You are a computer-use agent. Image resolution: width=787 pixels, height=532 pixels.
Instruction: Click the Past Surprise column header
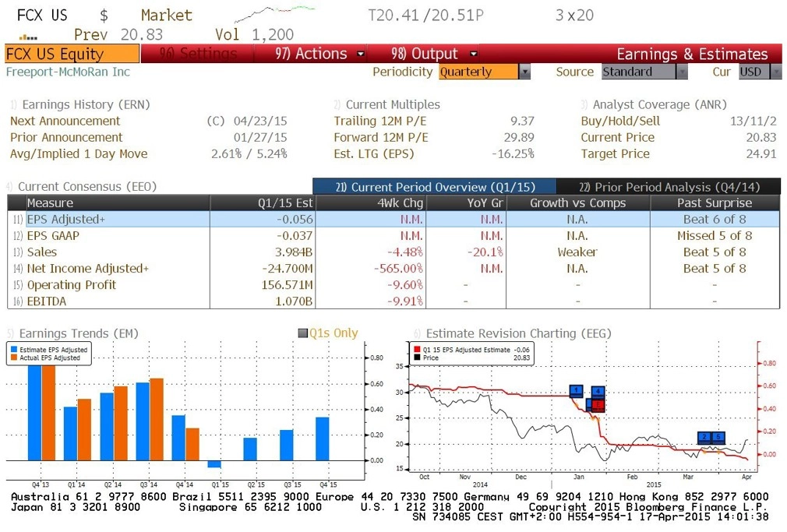pyautogui.click(x=715, y=203)
